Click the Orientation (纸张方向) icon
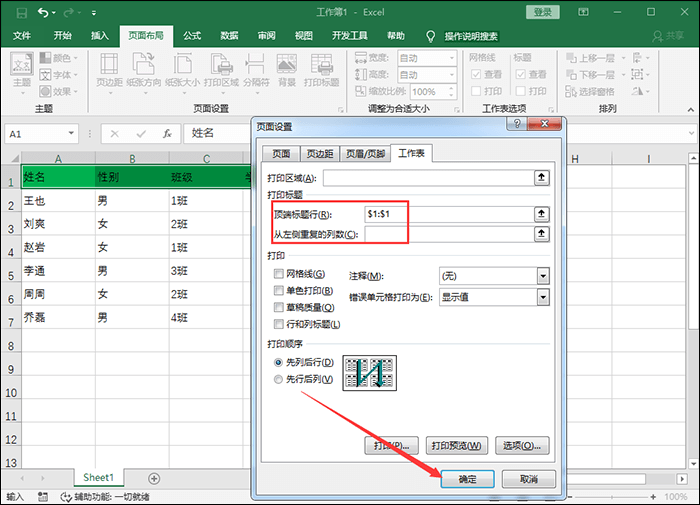 pos(143,64)
